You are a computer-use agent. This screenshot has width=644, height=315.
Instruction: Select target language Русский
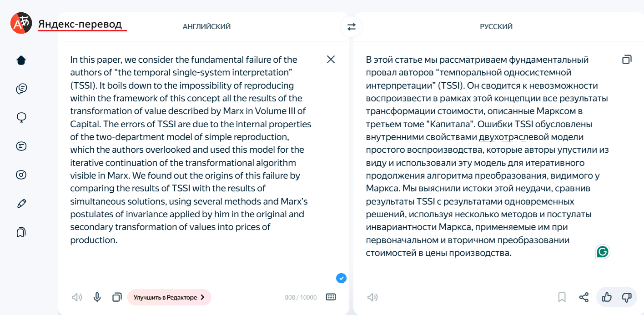pos(496,27)
